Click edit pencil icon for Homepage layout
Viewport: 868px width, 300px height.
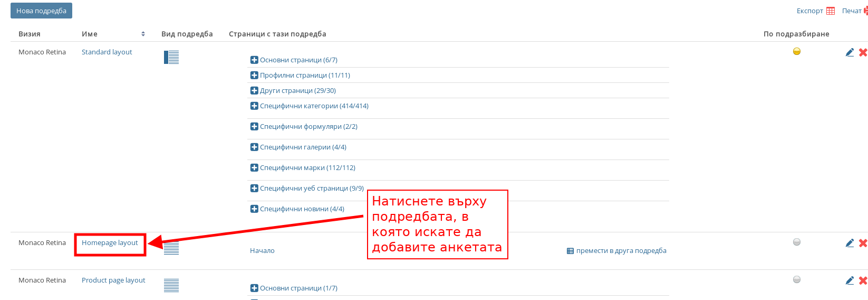coord(850,243)
